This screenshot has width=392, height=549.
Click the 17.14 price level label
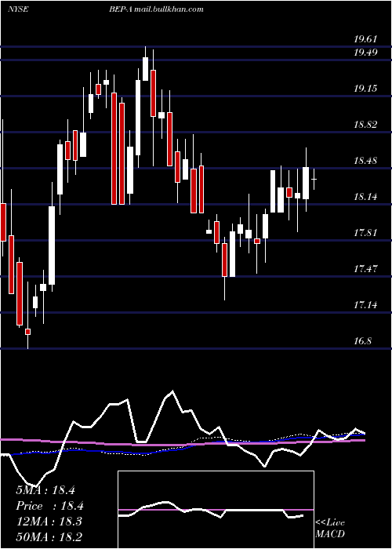click(x=365, y=305)
